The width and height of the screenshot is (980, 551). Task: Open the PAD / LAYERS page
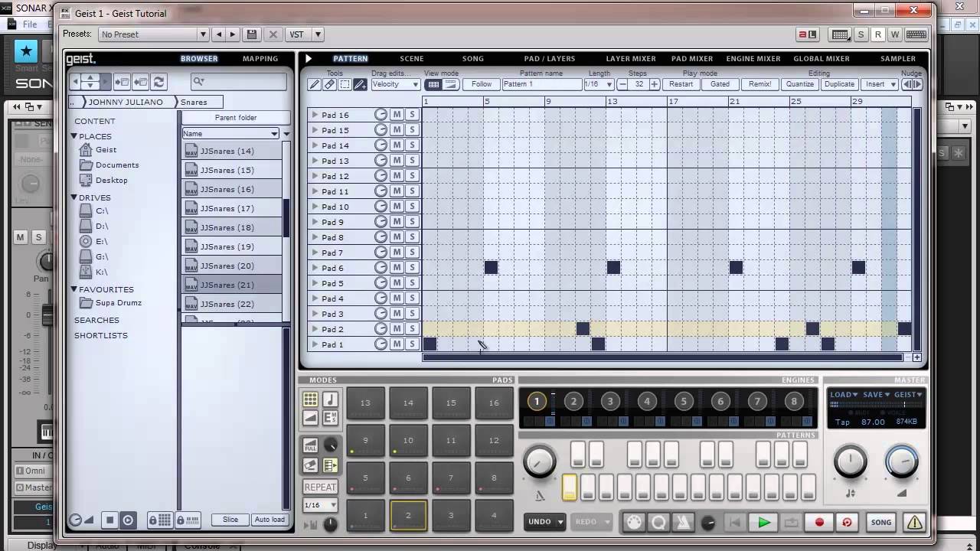549,58
